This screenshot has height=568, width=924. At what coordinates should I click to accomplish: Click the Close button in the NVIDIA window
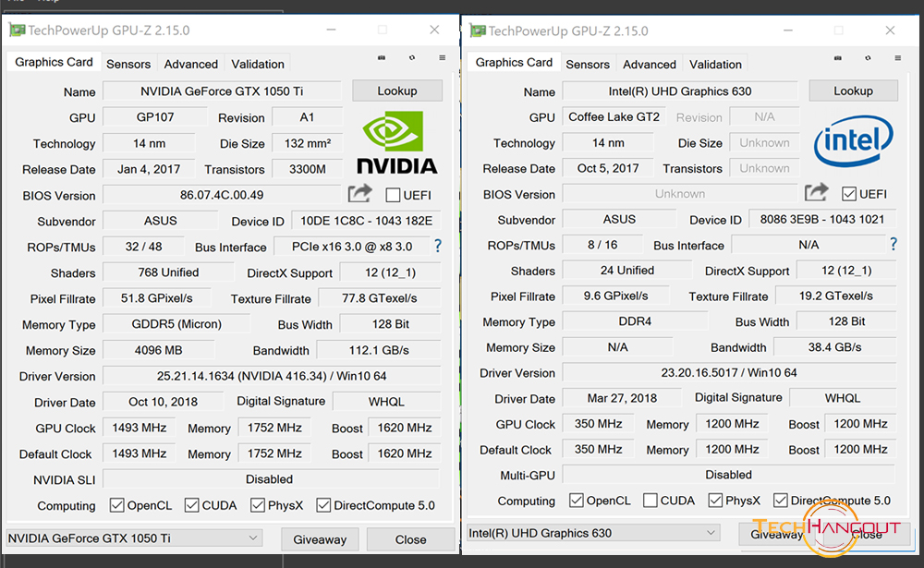pos(411,539)
